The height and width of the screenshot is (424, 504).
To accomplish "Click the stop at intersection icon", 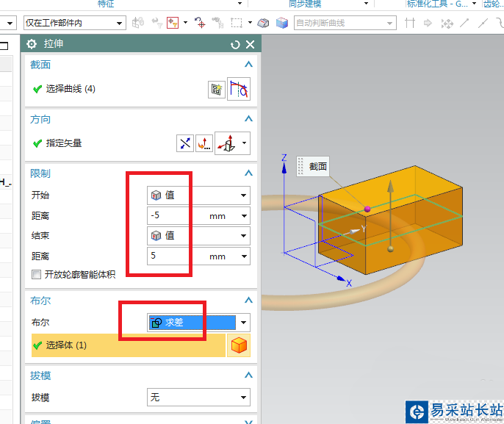I will tap(410, 23).
